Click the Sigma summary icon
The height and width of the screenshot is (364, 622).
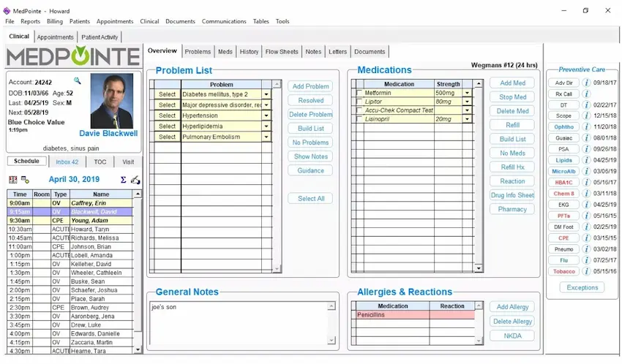pyautogui.click(x=123, y=179)
